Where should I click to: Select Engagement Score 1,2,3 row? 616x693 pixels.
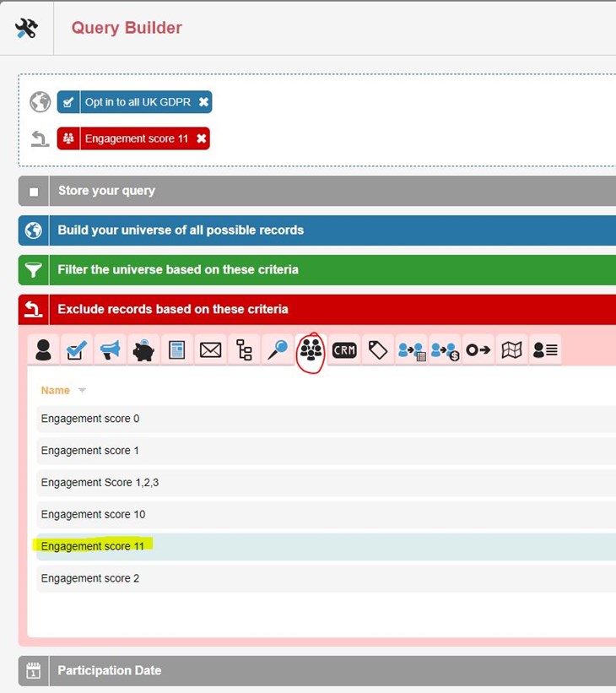(x=326, y=483)
